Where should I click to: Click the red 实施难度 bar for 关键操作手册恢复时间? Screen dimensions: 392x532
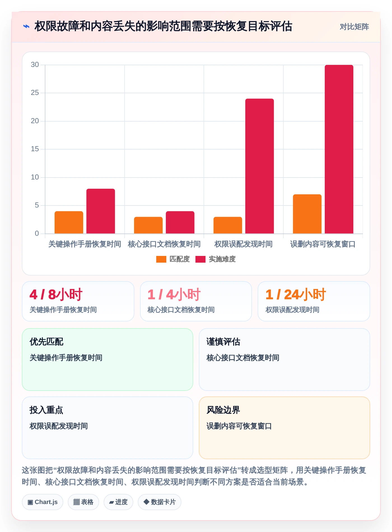click(x=101, y=211)
